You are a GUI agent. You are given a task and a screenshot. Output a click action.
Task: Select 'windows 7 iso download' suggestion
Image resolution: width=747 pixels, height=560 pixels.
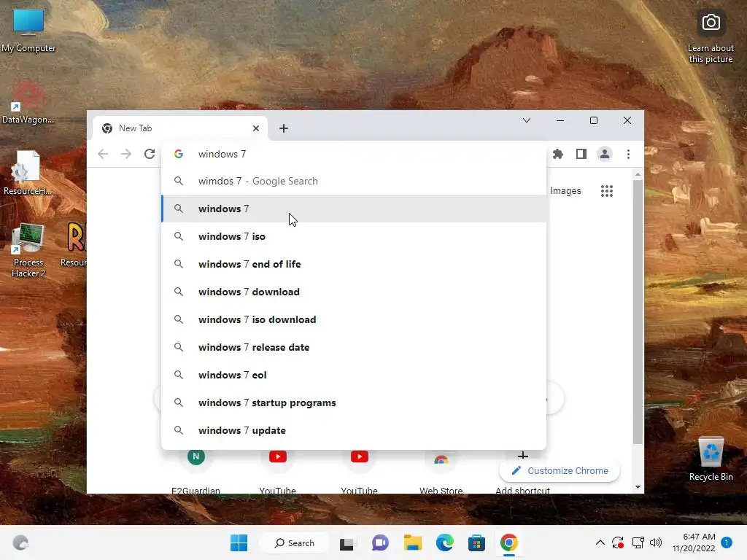click(x=354, y=319)
